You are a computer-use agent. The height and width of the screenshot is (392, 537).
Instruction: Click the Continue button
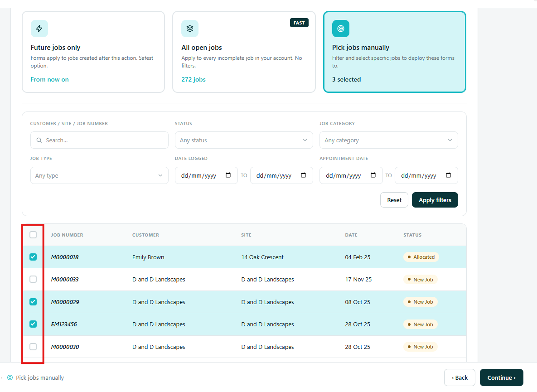(501, 377)
